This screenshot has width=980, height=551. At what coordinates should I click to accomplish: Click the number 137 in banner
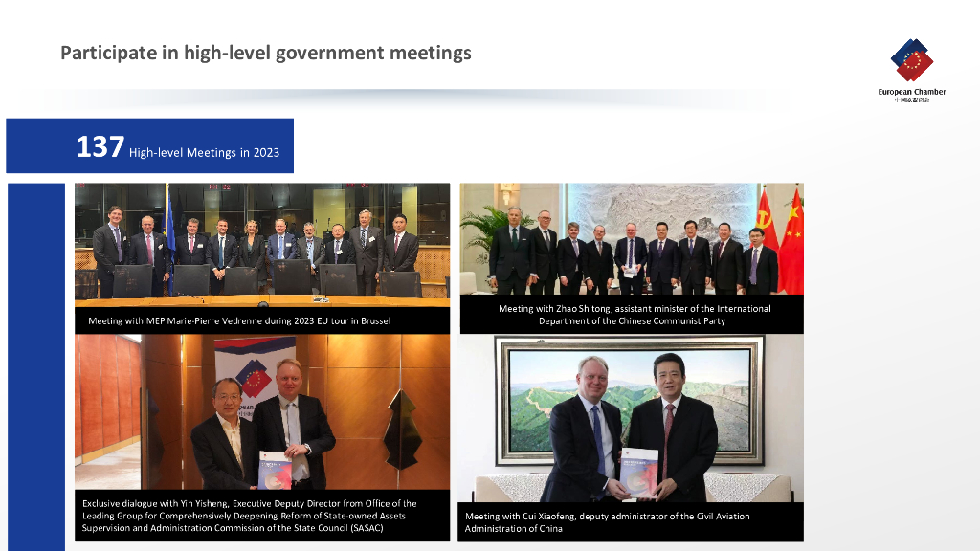(x=100, y=146)
